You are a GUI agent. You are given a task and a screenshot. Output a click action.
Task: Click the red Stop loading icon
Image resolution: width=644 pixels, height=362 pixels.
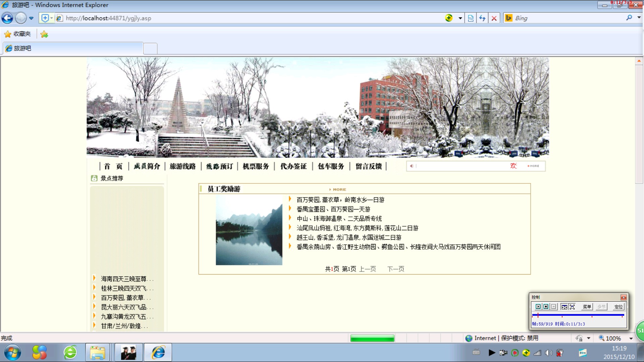pos(494,18)
